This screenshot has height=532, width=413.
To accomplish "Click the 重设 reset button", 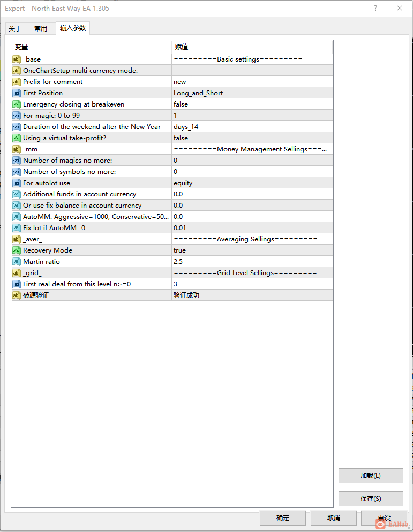I will tap(384, 518).
